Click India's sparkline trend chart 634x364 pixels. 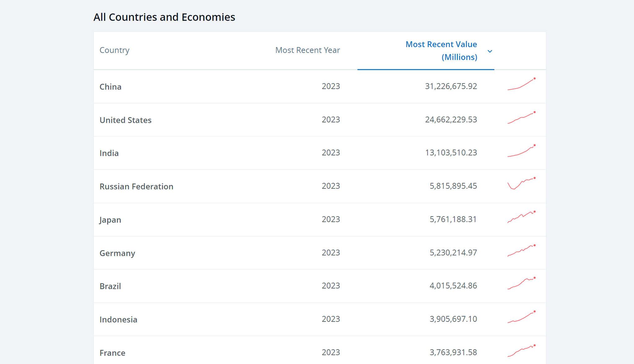(522, 151)
